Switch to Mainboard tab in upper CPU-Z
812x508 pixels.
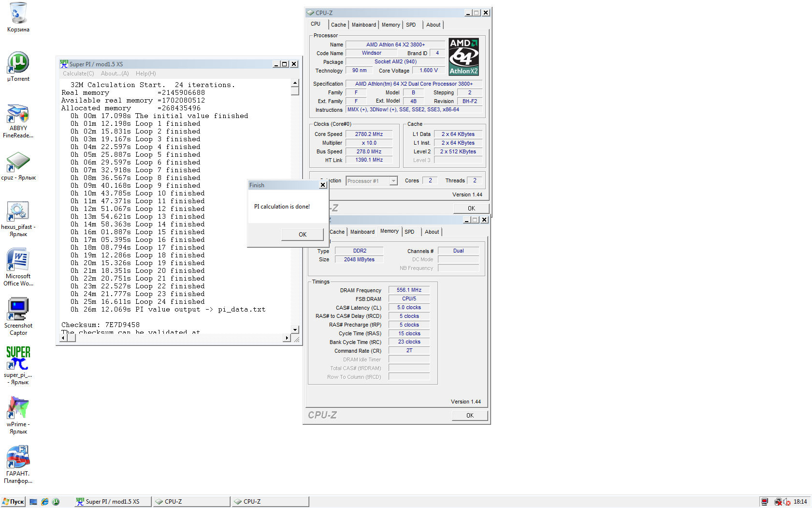pos(364,25)
